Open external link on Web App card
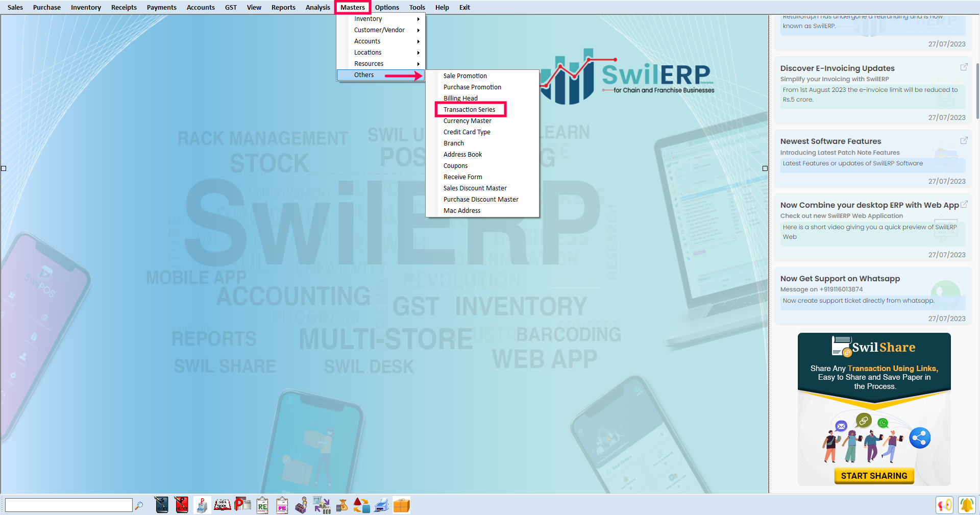Viewport: 980px width, 515px height. (964, 204)
